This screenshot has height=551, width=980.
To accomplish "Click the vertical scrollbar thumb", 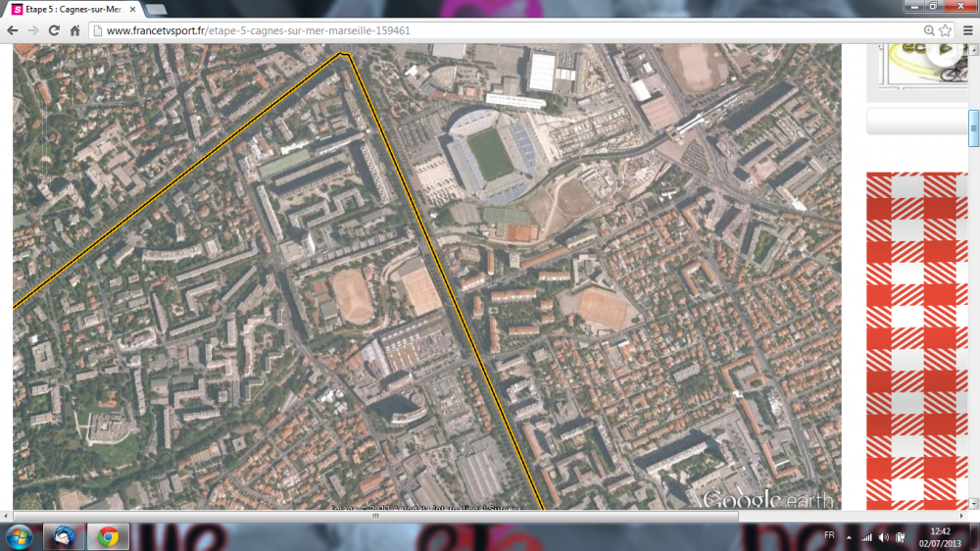I will [x=973, y=128].
